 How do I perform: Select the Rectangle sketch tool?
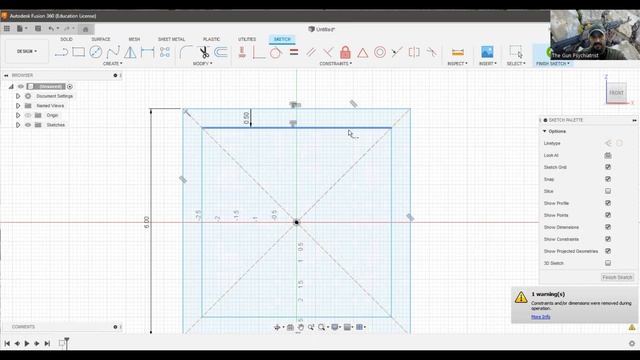pos(78,52)
